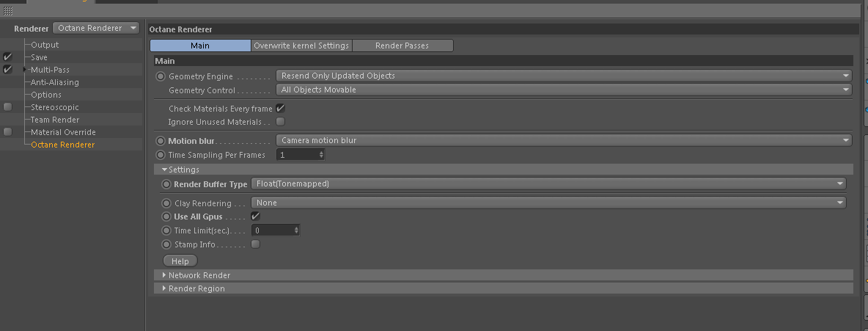The height and width of the screenshot is (331, 868).
Task: Open the Team Render settings
Action: pos(55,120)
